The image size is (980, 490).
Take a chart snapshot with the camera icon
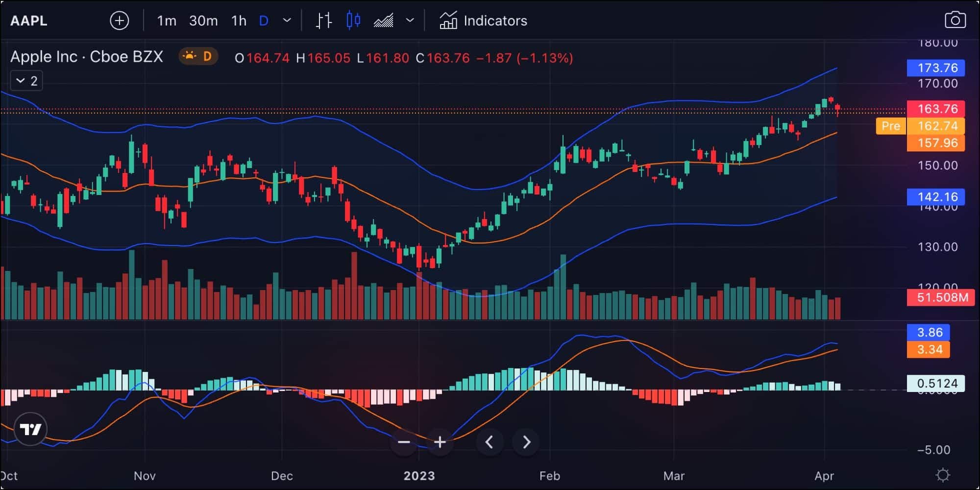tap(955, 21)
